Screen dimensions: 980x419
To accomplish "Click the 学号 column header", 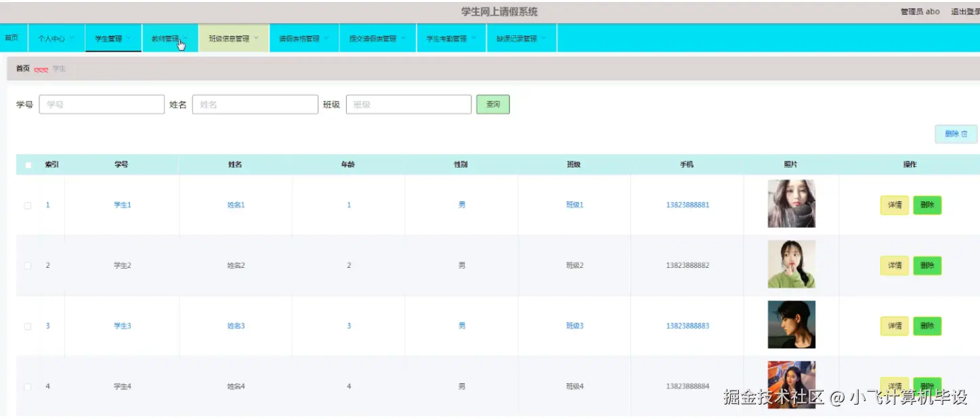I will (121, 165).
